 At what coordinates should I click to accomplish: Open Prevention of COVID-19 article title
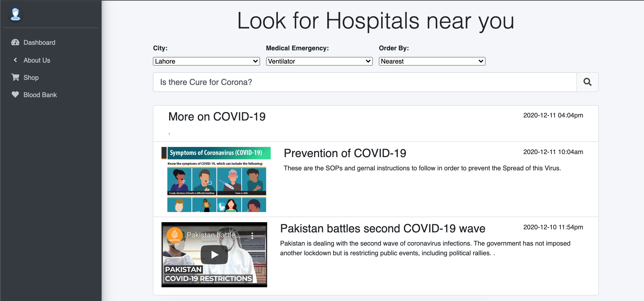[345, 153]
